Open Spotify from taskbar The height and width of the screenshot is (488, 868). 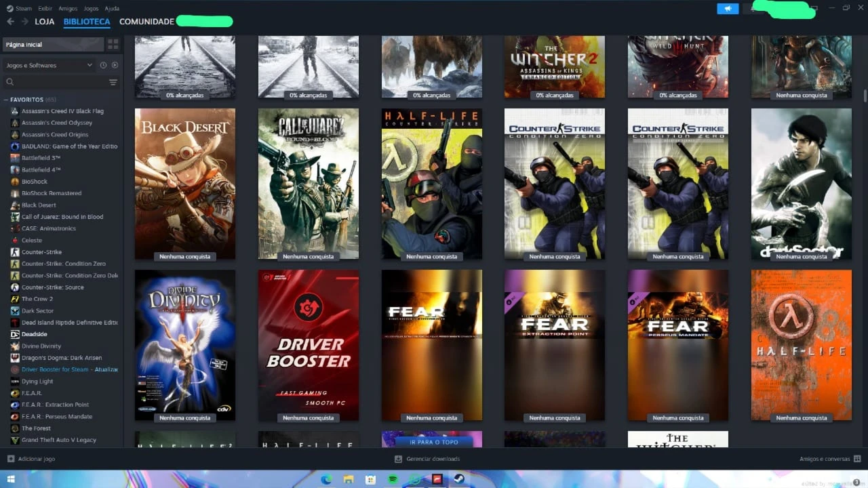tap(393, 479)
